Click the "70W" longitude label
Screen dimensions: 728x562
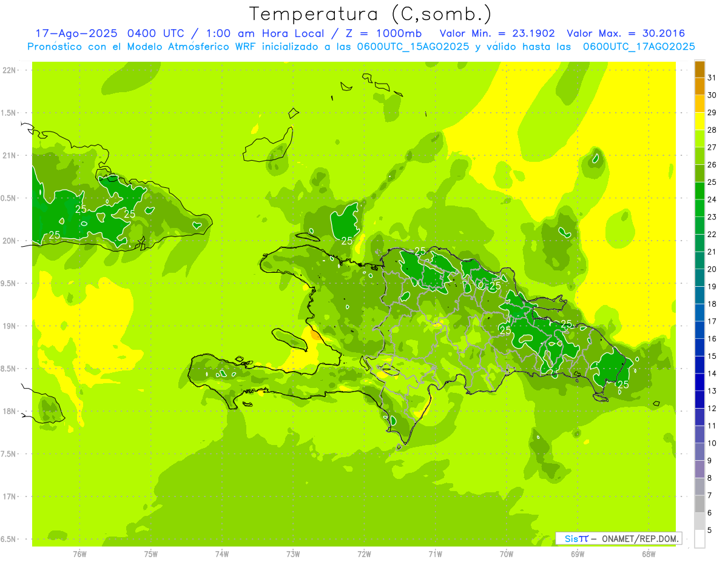click(x=506, y=554)
